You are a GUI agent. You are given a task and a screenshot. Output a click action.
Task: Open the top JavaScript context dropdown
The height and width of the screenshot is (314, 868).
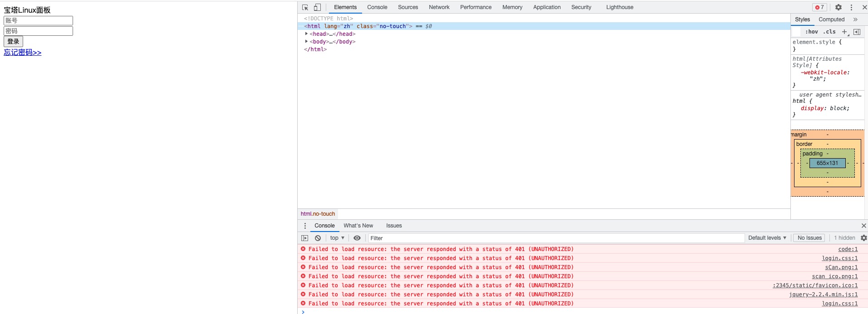coord(337,238)
